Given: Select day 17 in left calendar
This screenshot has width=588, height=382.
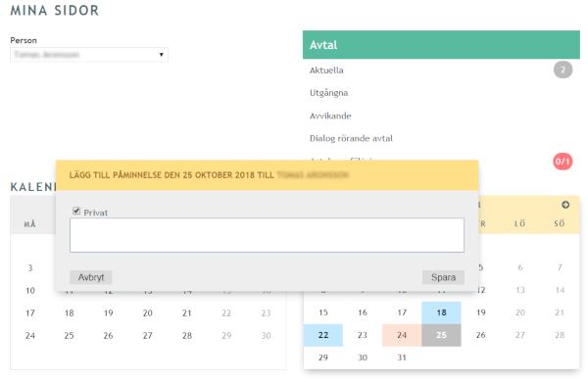Looking at the screenshot, I should pos(30,313).
